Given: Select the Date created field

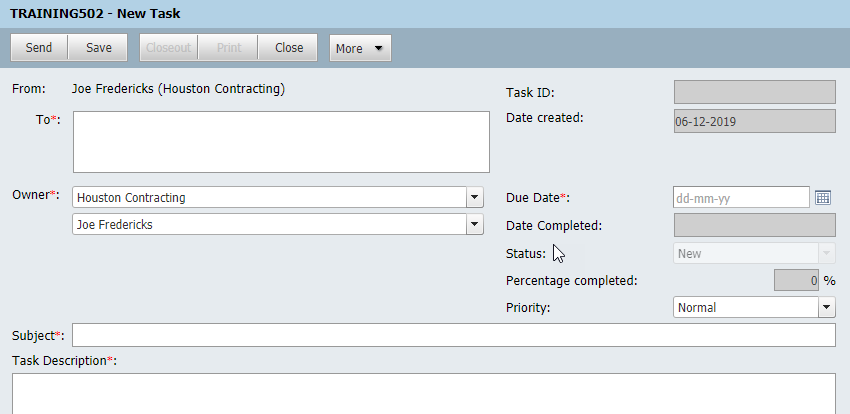Looking at the screenshot, I should (x=755, y=121).
